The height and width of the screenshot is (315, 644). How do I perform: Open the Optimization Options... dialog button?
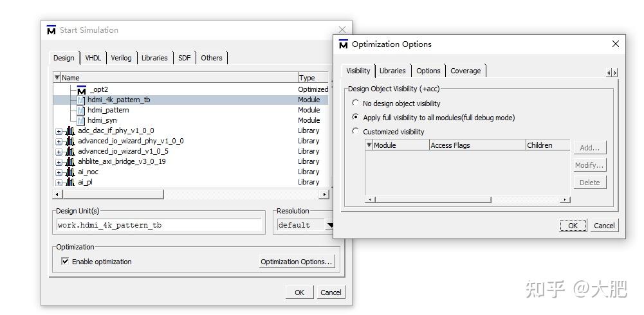(297, 262)
